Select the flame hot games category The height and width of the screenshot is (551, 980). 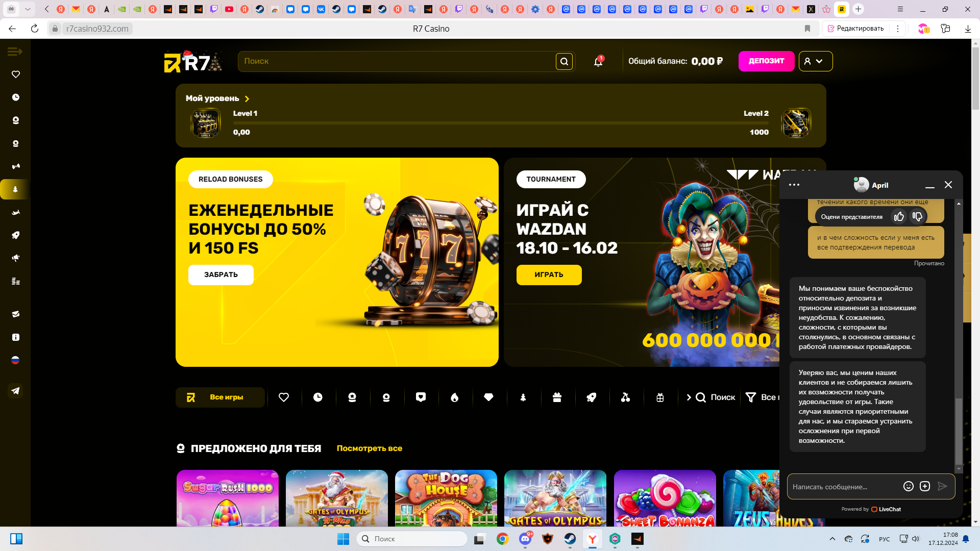[x=455, y=397]
